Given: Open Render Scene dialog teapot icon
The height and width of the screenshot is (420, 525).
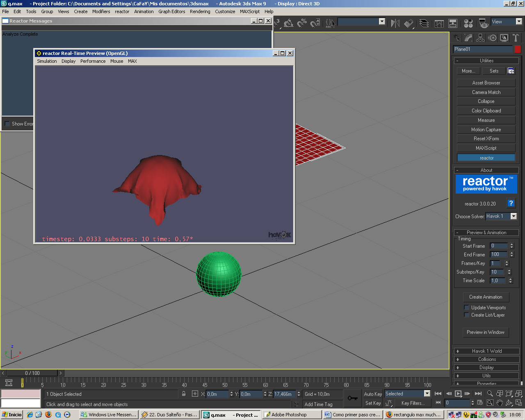Looking at the screenshot, I should pos(484,23).
